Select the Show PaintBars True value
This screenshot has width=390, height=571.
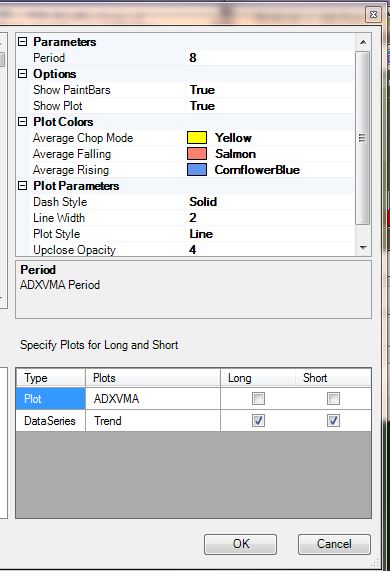click(x=269, y=90)
